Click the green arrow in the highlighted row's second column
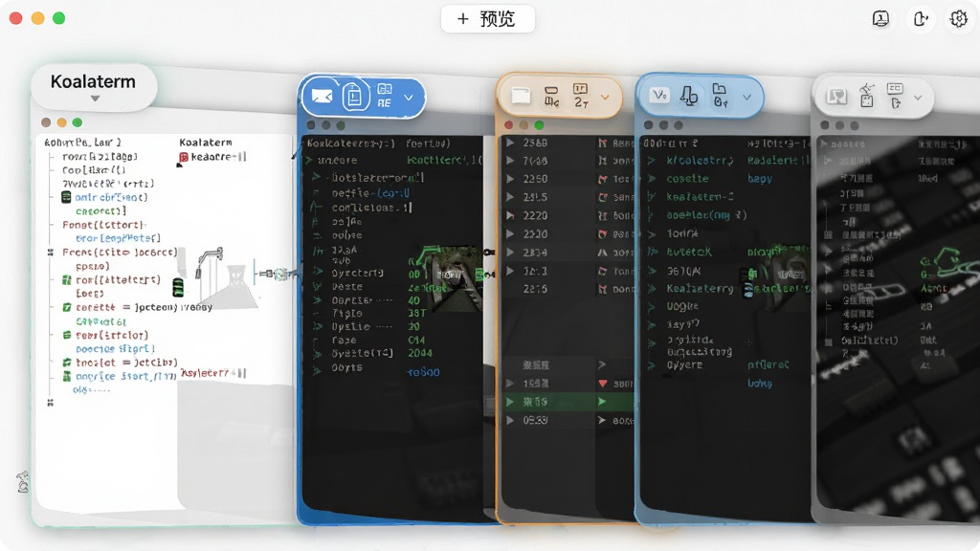This screenshot has height=551, width=980. click(602, 402)
